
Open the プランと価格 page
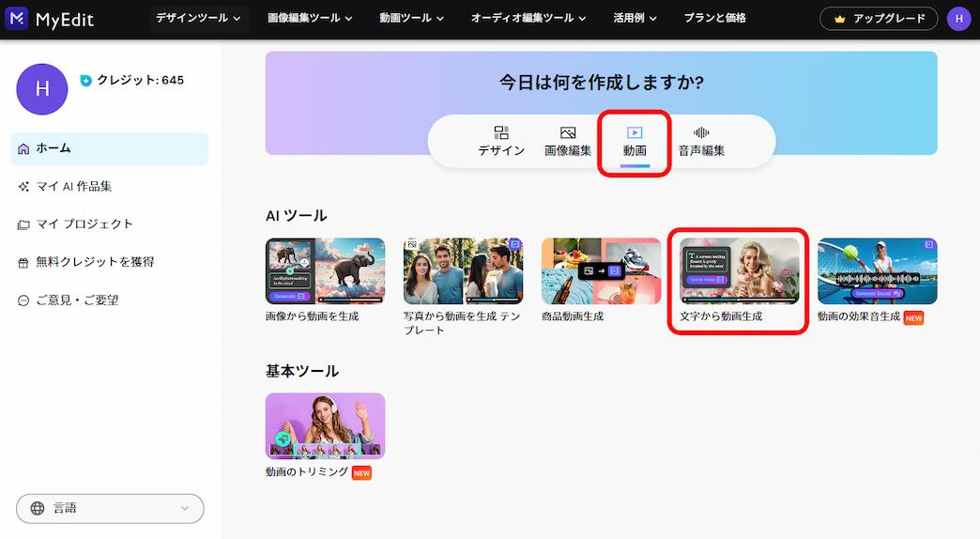pos(714,18)
